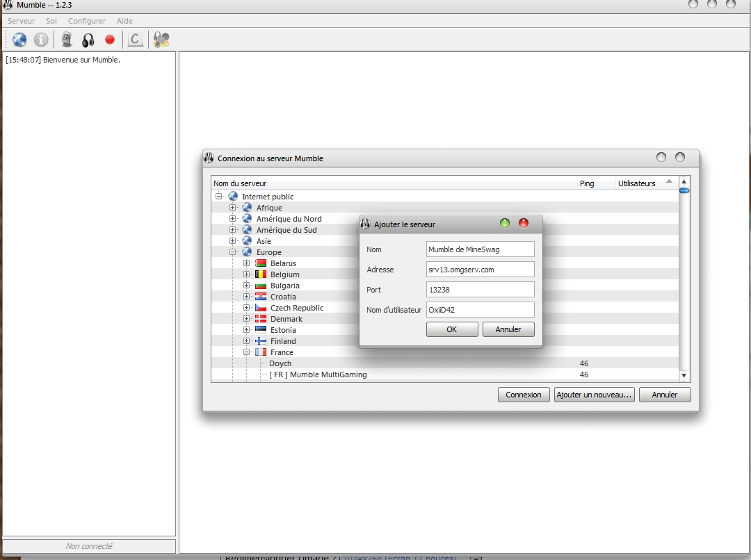Expand the Asie tree node

pos(233,241)
